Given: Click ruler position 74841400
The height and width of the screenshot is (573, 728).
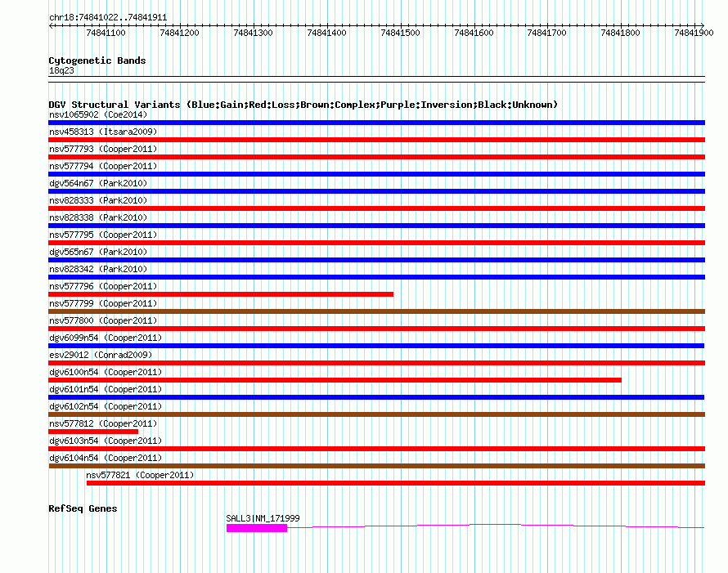Looking at the screenshot, I should 326,33.
